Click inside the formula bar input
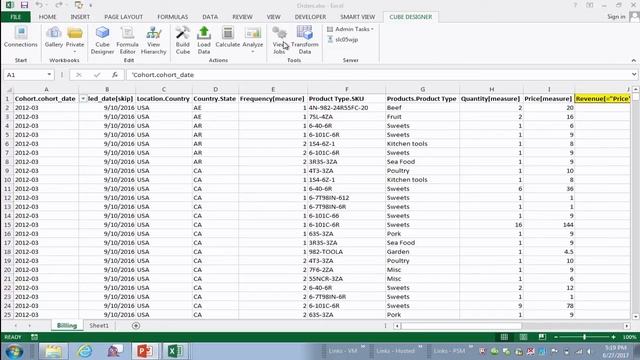 pyautogui.click(x=379, y=75)
